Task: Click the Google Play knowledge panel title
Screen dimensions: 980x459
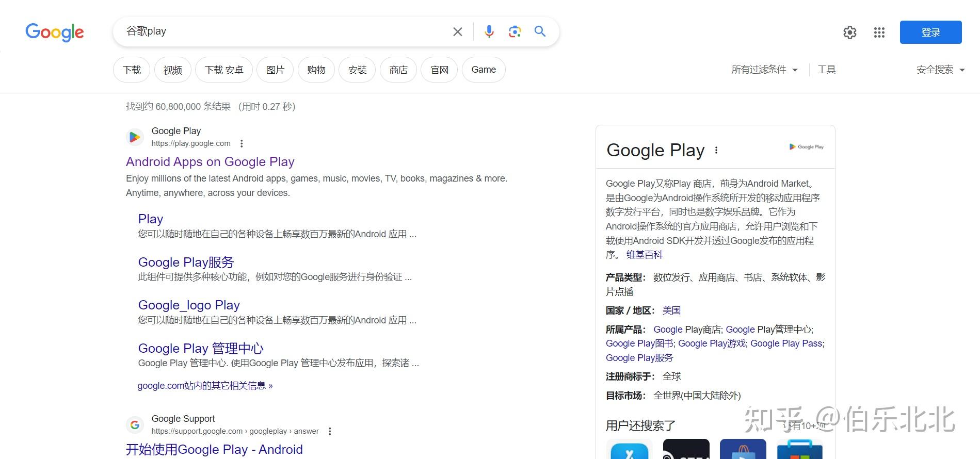Action: (x=655, y=150)
